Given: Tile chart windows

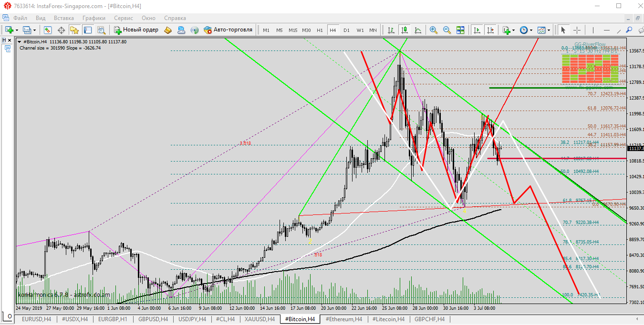Looking at the screenshot, I should coord(460,30).
